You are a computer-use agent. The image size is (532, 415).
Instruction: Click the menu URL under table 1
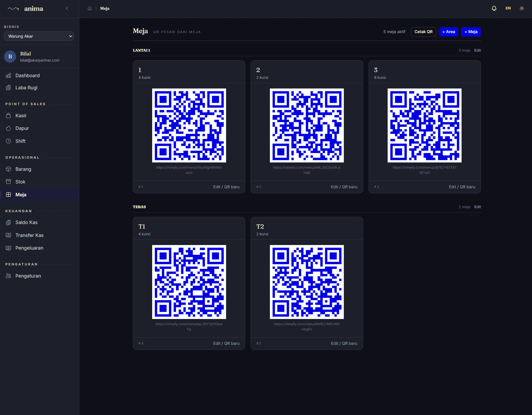click(189, 170)
